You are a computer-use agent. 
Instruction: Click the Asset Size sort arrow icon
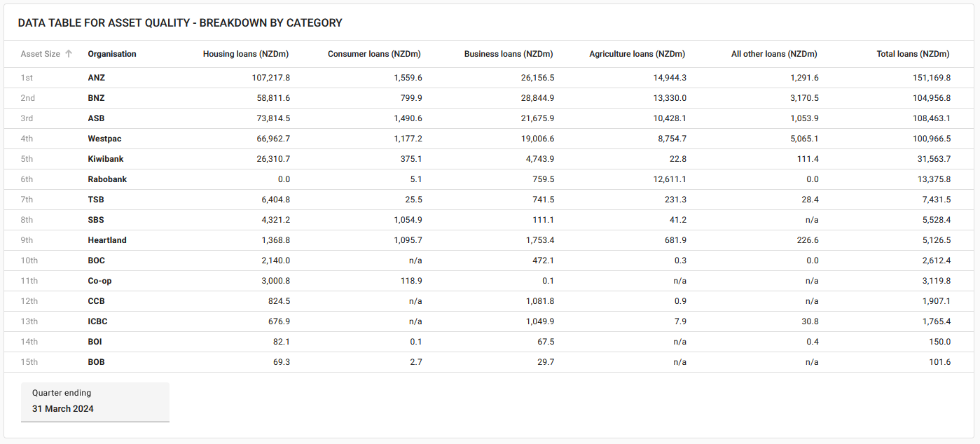point(69,54)
